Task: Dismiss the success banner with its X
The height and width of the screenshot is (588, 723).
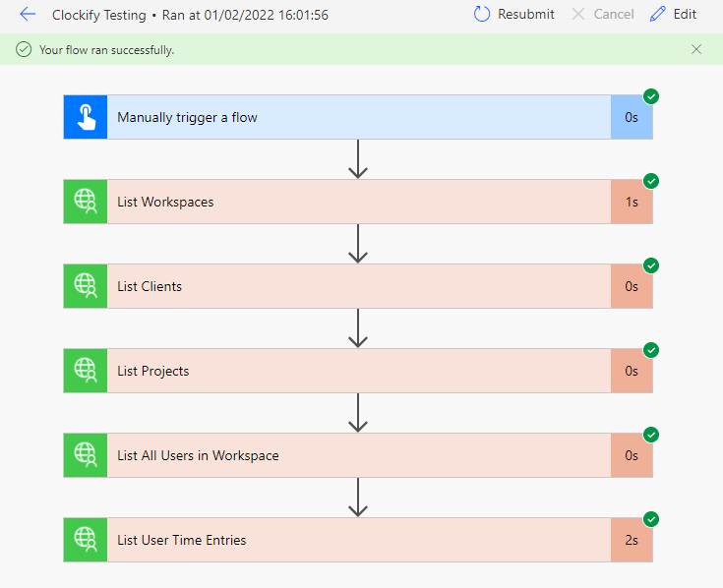Action: 696,49
